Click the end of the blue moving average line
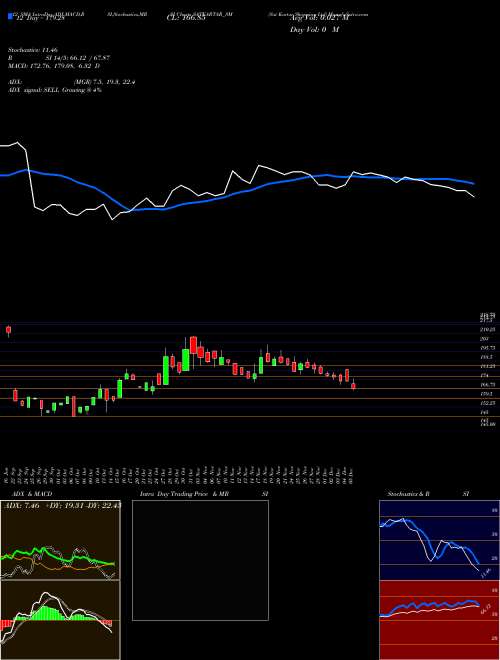 [474, 184]
